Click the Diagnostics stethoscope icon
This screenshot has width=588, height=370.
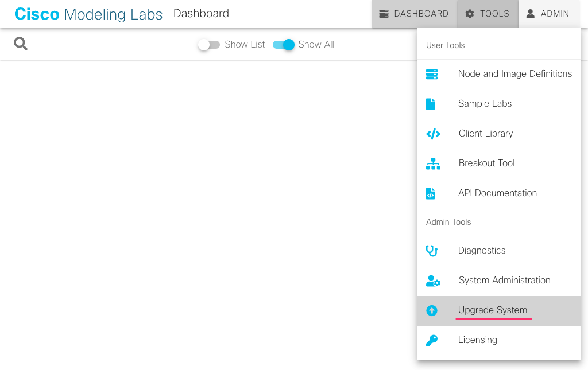click(x=432, y=251)
